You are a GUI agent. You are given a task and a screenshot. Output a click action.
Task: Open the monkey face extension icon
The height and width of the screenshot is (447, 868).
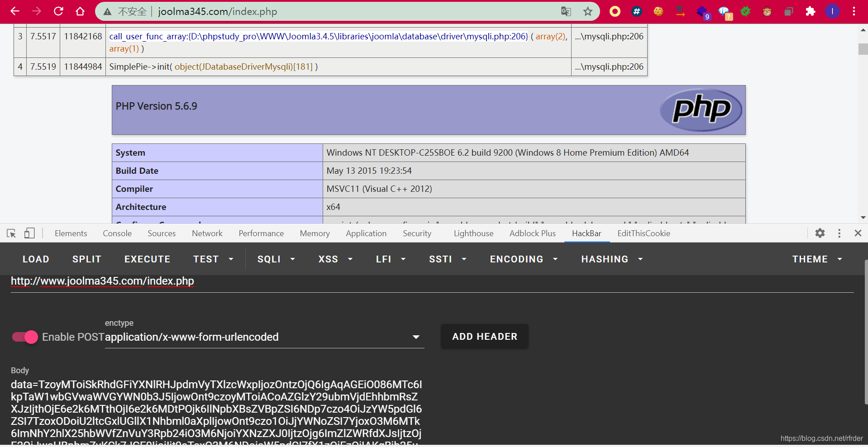click(767, 11)
